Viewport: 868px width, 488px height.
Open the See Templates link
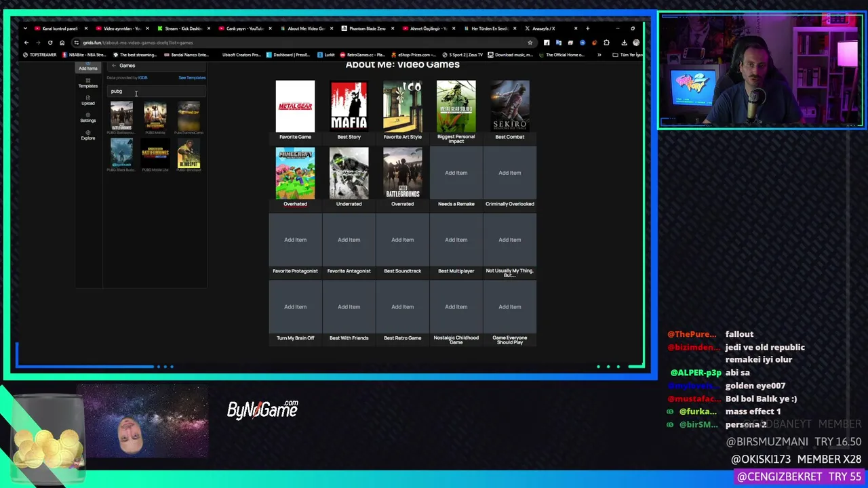click(192, 78)
